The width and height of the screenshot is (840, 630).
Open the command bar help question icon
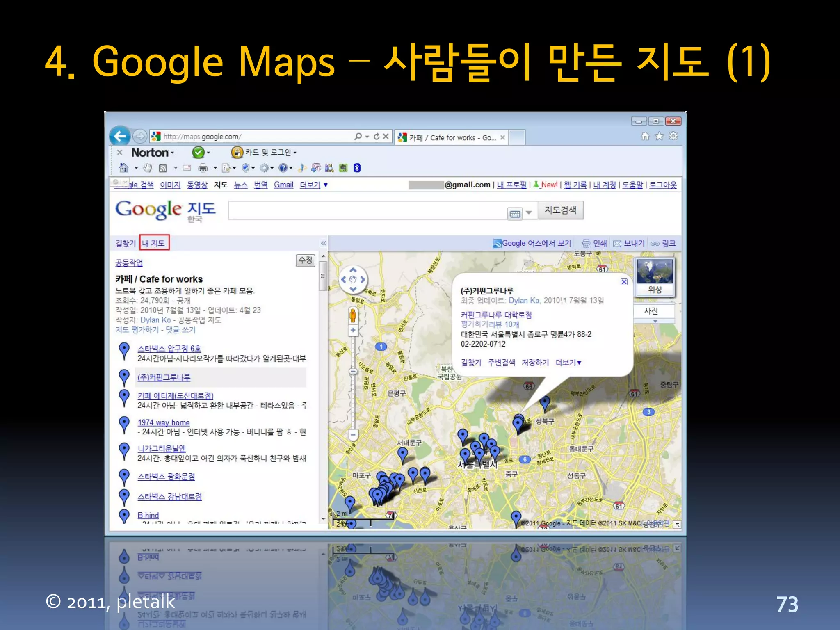(x=283, y=168)
